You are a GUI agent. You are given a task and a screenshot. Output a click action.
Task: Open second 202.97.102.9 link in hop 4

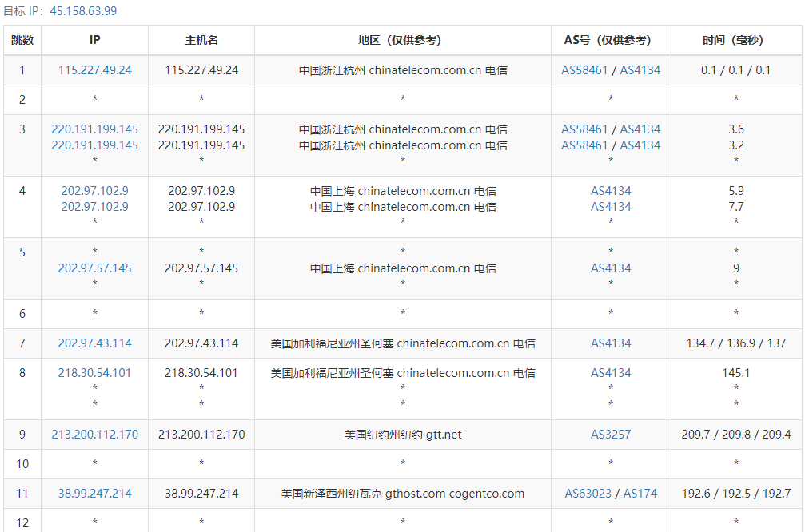pos(95,207)
